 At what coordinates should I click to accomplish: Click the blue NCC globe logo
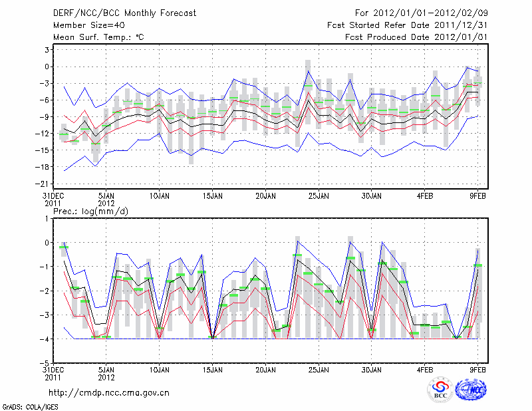[x=470, y=390]
